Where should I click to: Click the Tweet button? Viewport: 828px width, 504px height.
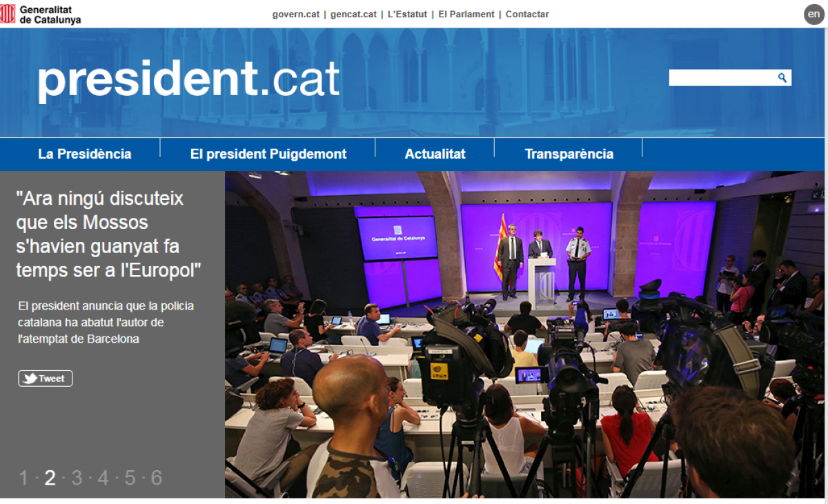click(46, 379)
